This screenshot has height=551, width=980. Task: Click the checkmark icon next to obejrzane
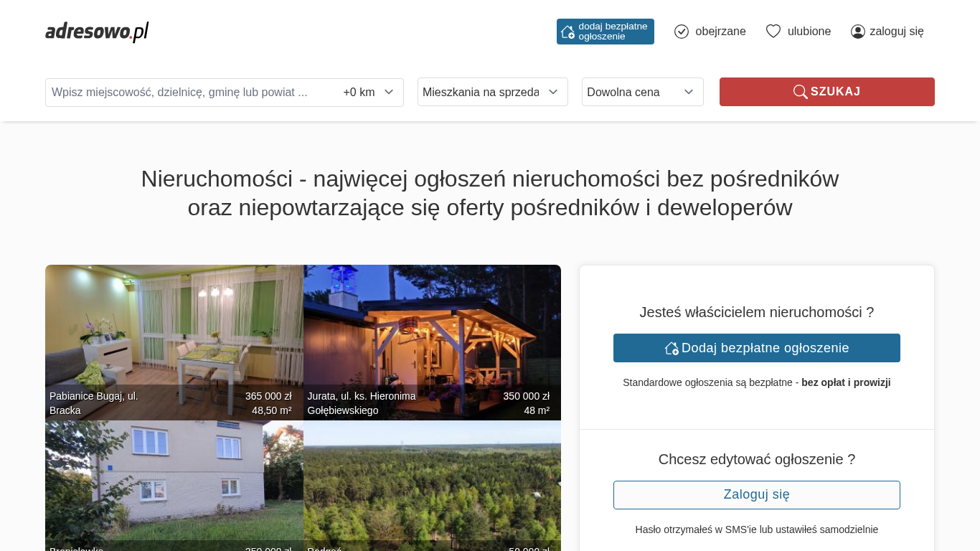point(682,32)
